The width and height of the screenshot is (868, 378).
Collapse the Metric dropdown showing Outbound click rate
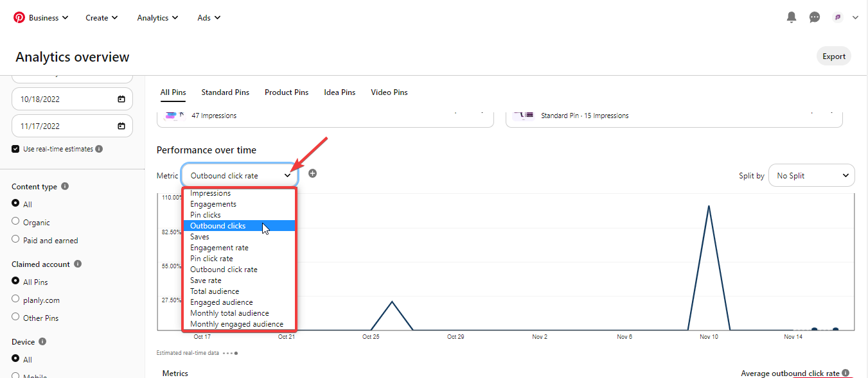[x=240, y=175]
